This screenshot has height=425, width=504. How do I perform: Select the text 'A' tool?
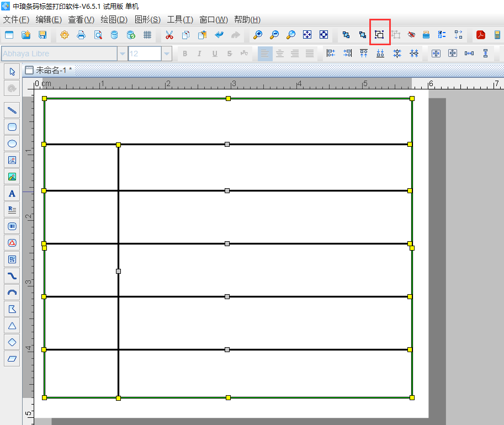12,193
